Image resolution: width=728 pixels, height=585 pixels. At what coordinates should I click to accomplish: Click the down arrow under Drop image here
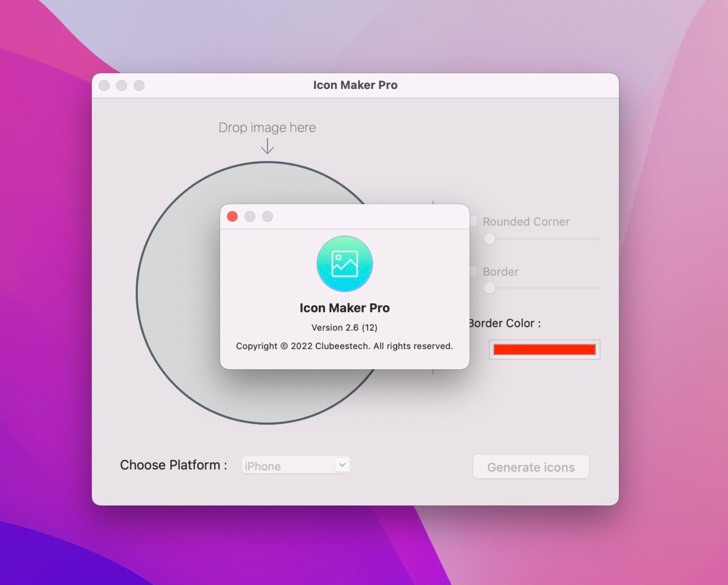click(x=268, y=146)
